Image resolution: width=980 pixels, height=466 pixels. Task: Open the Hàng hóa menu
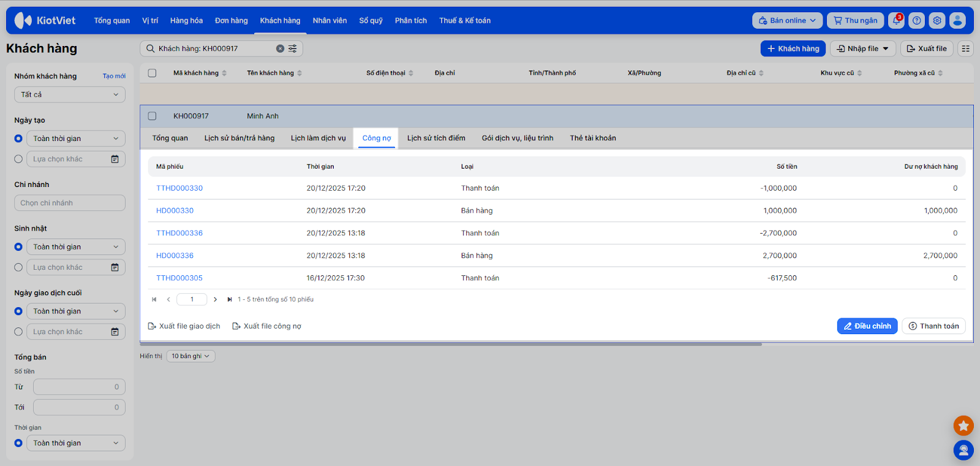[x=186, y=21]
